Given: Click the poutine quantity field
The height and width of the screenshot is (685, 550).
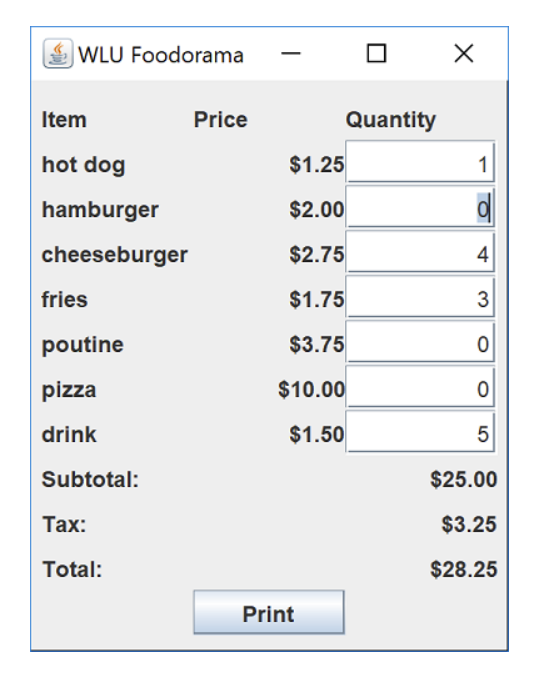Looking at the screenshot, I should pos(420,342).
